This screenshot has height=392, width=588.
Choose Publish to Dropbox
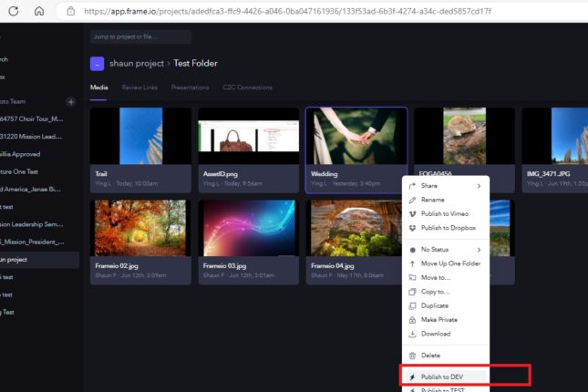tap(449, 228)
